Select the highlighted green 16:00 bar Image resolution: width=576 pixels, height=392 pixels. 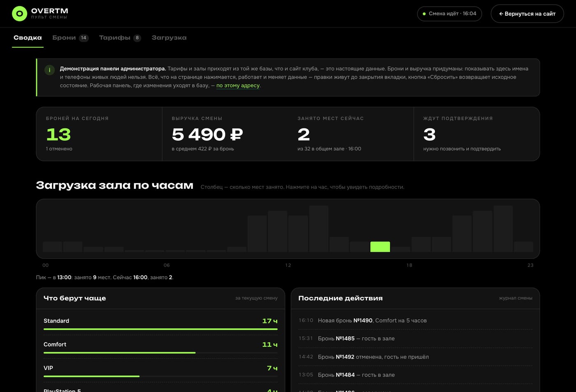380,246
